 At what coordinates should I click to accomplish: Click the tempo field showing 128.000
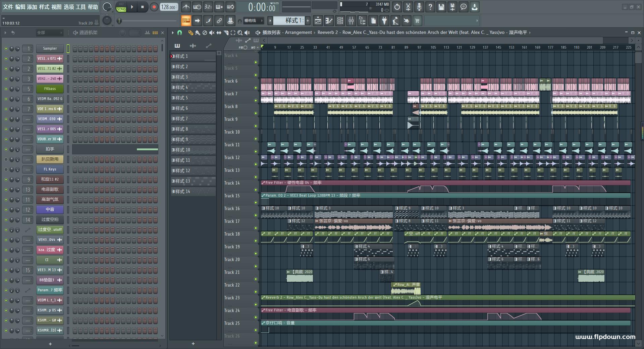tap(169, 7)
